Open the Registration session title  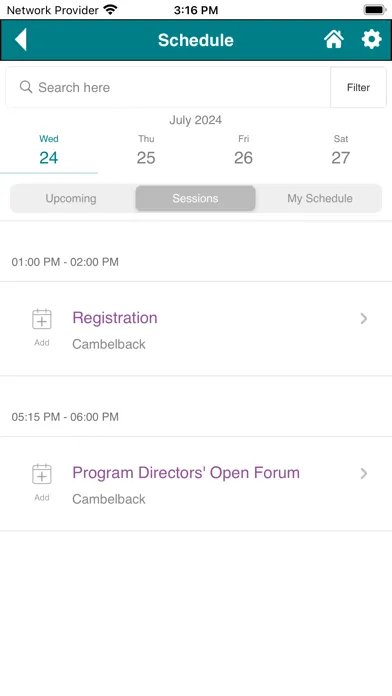click(115, 318)
